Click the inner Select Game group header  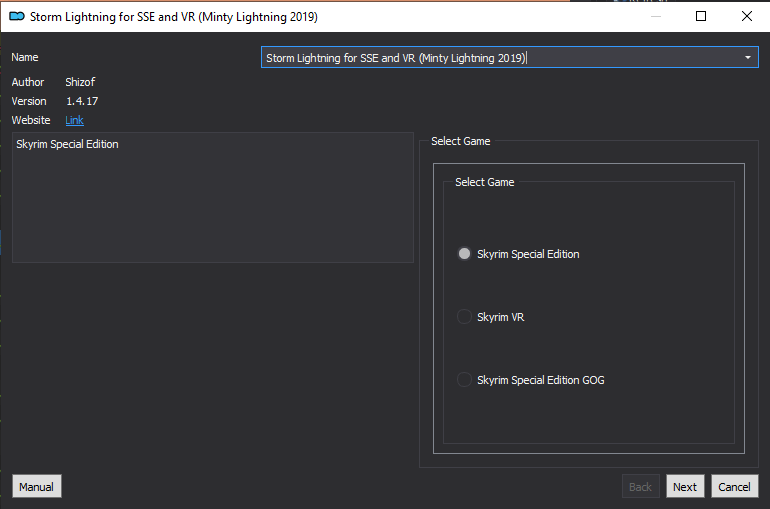click(x=485, y=182)
